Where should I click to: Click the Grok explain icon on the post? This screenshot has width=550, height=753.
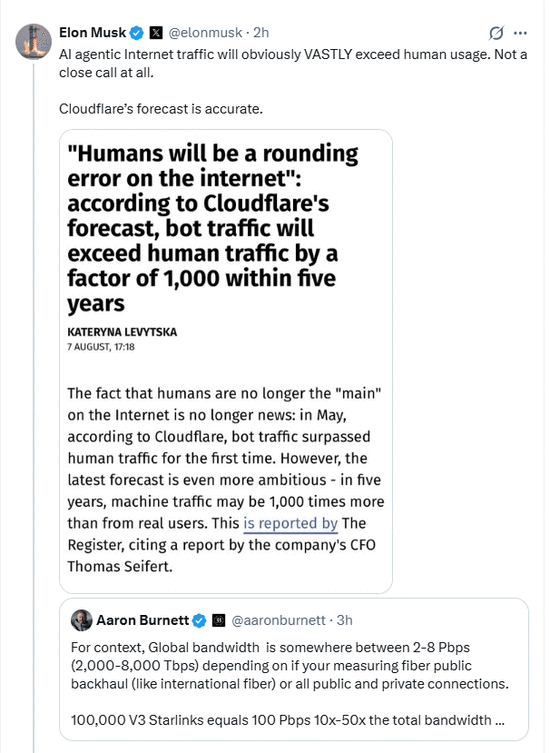click(x=496, y=33)
